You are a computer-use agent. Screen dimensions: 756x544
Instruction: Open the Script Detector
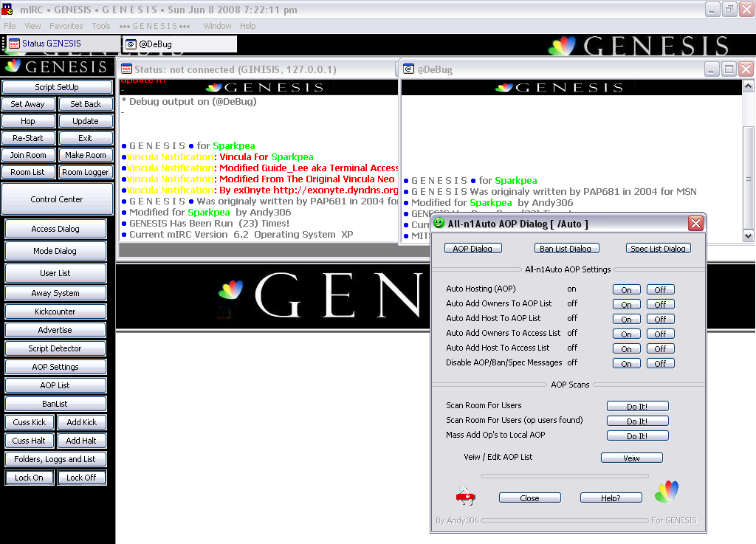pos(55,348)
